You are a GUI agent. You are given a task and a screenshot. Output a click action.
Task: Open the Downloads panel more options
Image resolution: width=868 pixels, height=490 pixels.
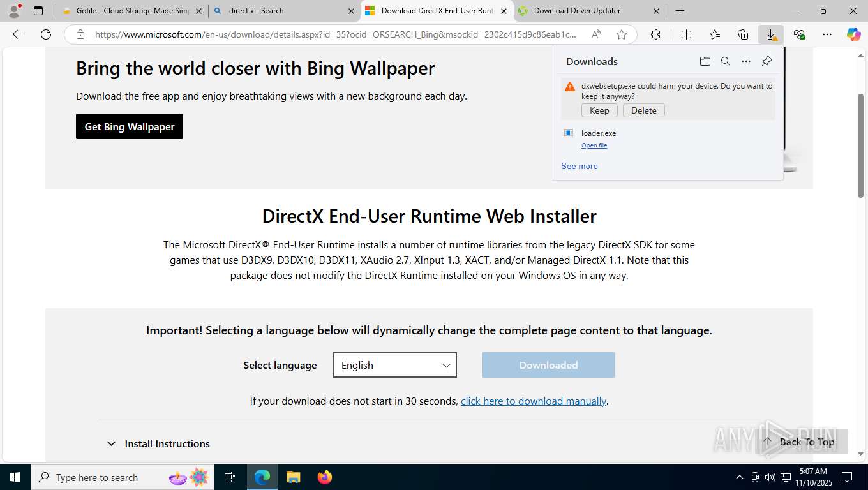coord(745,61)
